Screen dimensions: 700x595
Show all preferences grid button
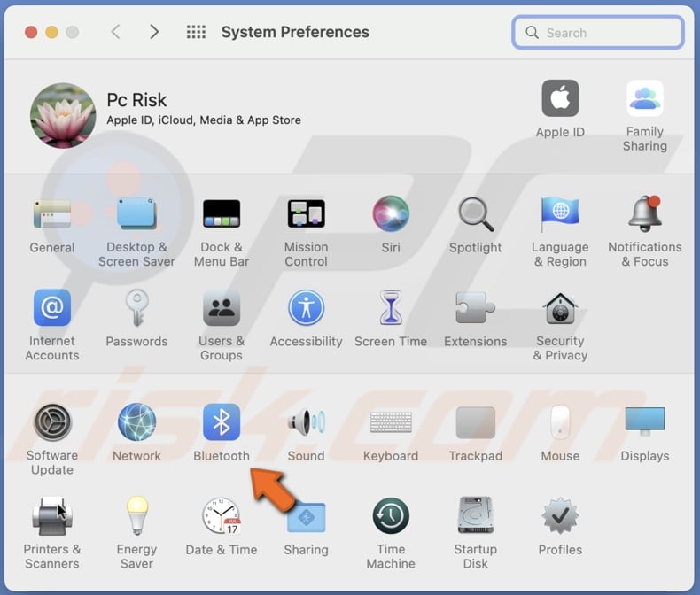click(x=196, y=32)
